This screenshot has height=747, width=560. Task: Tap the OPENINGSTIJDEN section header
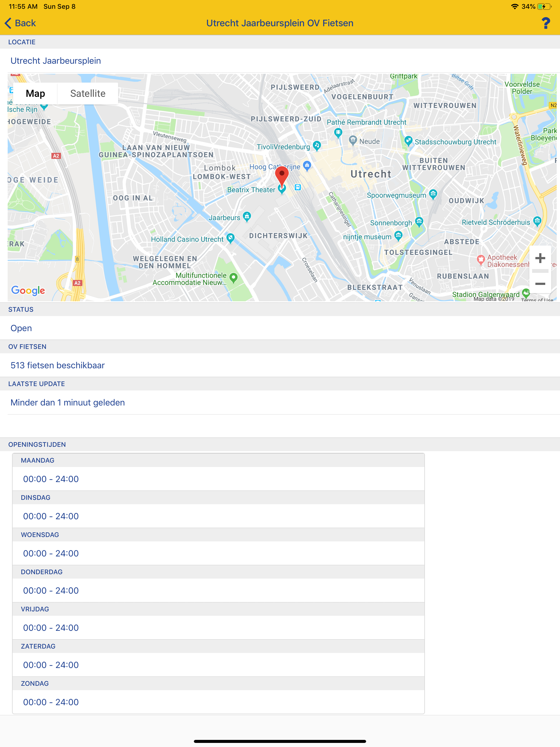pos(280,444)
